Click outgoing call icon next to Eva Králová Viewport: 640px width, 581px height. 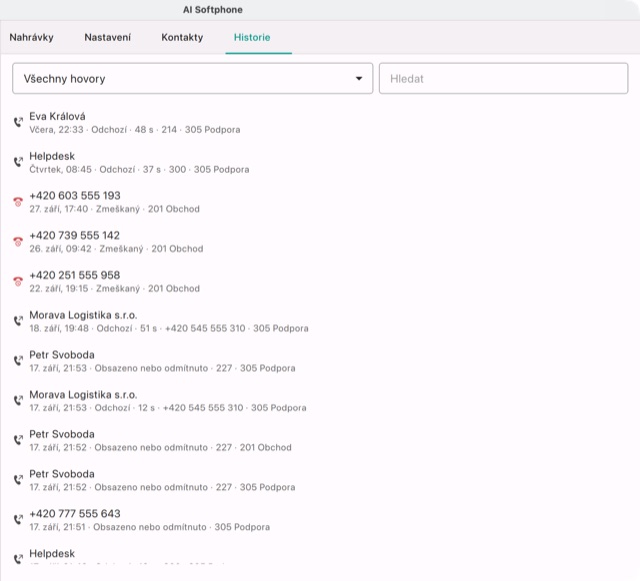[18, 122]
